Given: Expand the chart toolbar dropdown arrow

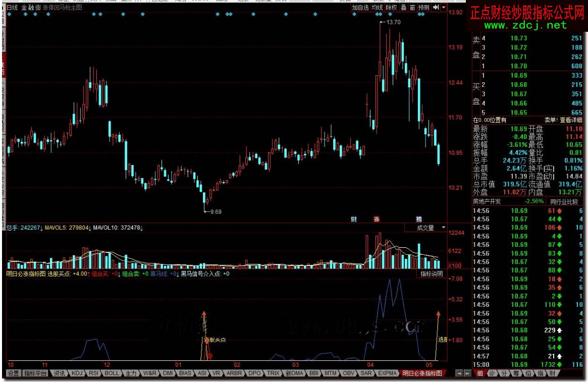Looking at the screenshot, I should tap(443, 8).
